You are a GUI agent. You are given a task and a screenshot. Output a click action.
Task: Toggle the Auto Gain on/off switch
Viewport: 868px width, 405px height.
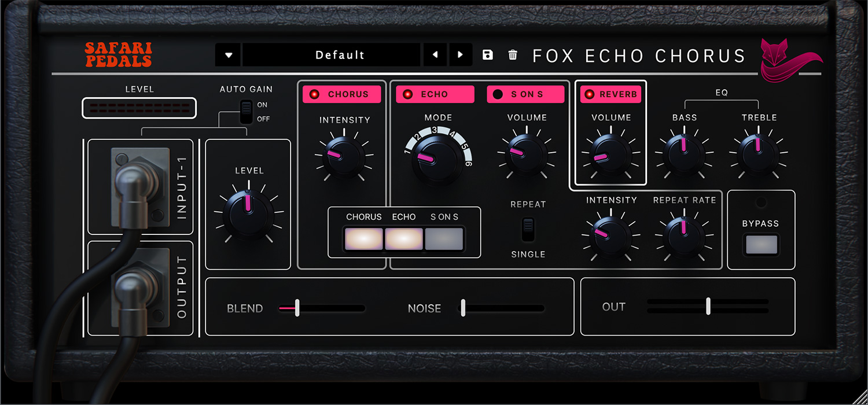[x=247, y=112]
